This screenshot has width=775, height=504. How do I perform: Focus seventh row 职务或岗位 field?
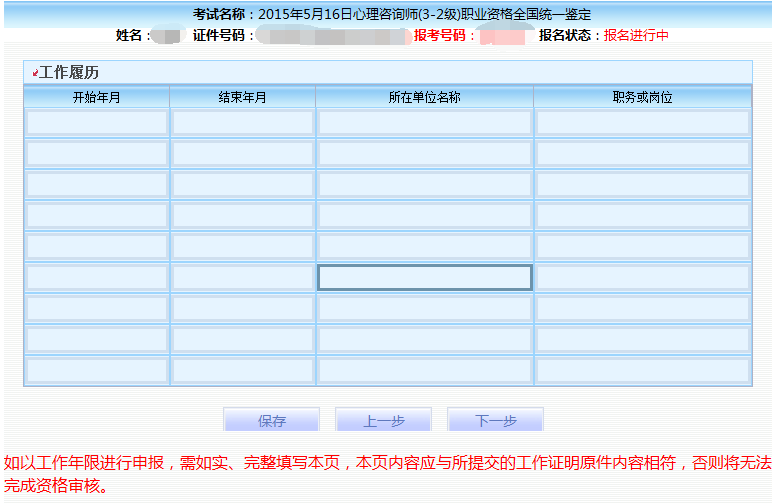(642, 309)
